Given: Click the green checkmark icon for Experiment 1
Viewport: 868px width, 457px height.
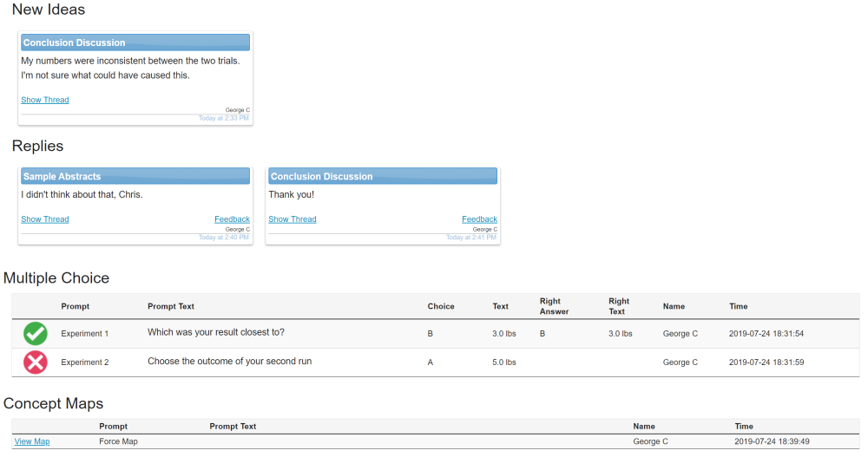Looking at the screenshot, I should coord(36,334).
